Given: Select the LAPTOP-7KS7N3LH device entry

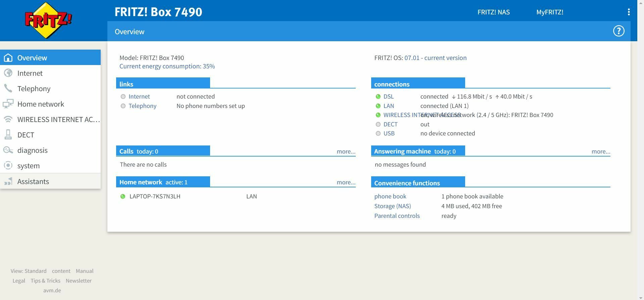Looking at the screenshot, I should pyautogui.click(x=155, y=196).
